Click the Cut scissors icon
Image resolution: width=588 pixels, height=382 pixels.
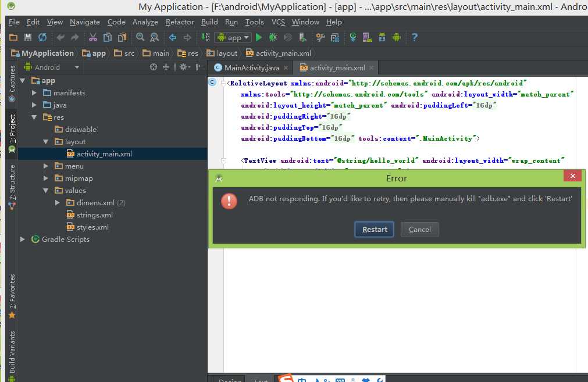(x=92, y=37)
